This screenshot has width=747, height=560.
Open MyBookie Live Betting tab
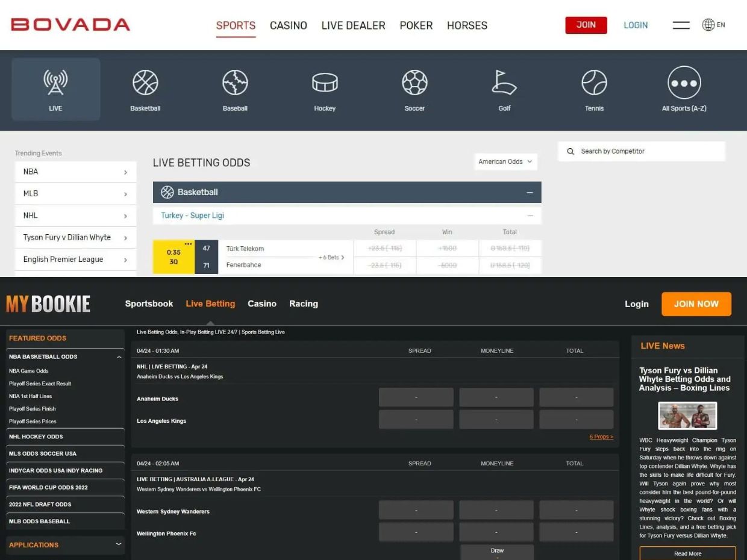[x=210, y=303]
